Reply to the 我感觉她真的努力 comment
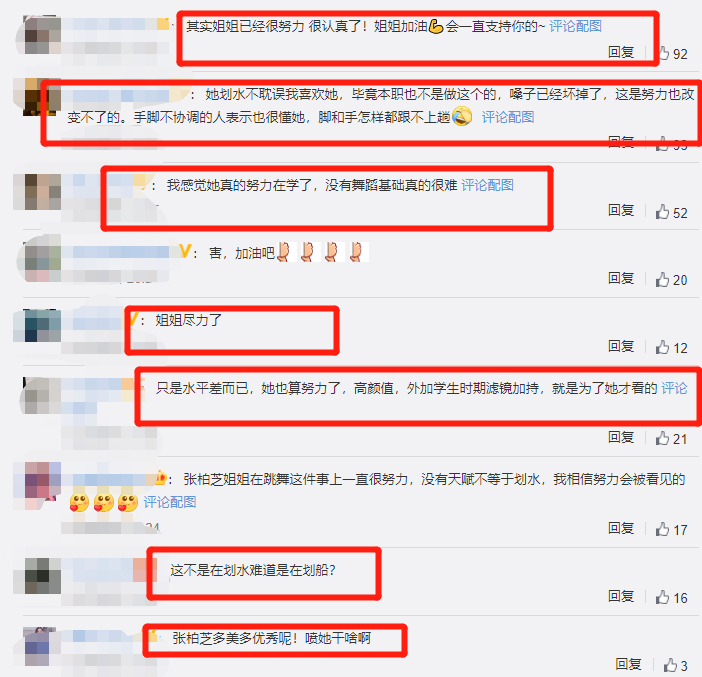This screenshot has width=702, height=677. point(621,210)
